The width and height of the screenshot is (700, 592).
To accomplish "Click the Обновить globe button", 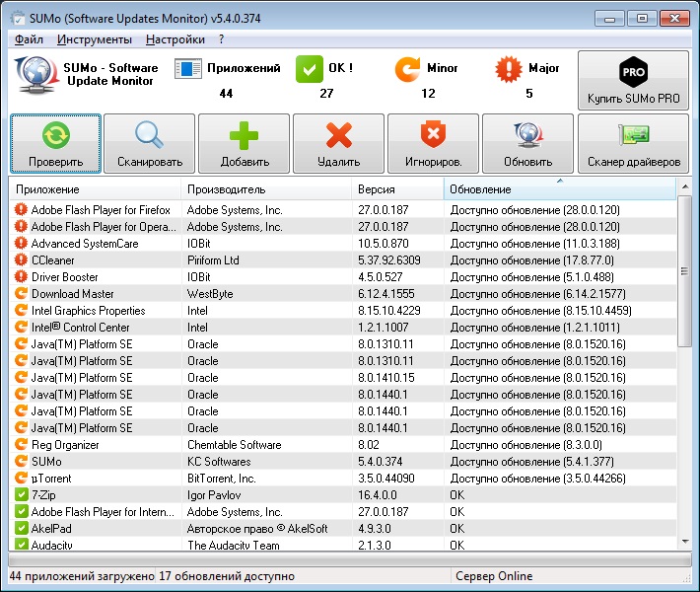I will point(528,143).
